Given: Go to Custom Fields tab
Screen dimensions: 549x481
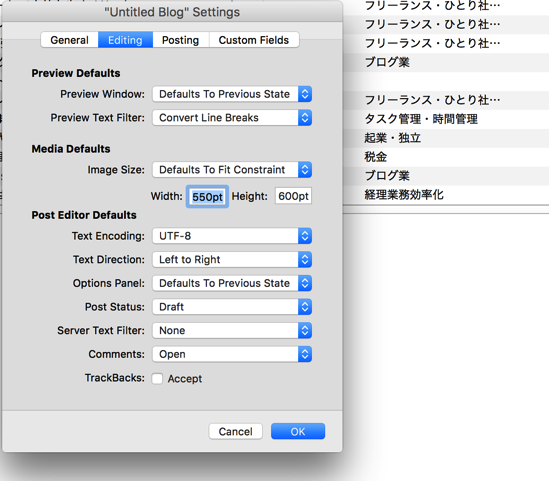Looking at the screenshot, I should pos(254,40).
